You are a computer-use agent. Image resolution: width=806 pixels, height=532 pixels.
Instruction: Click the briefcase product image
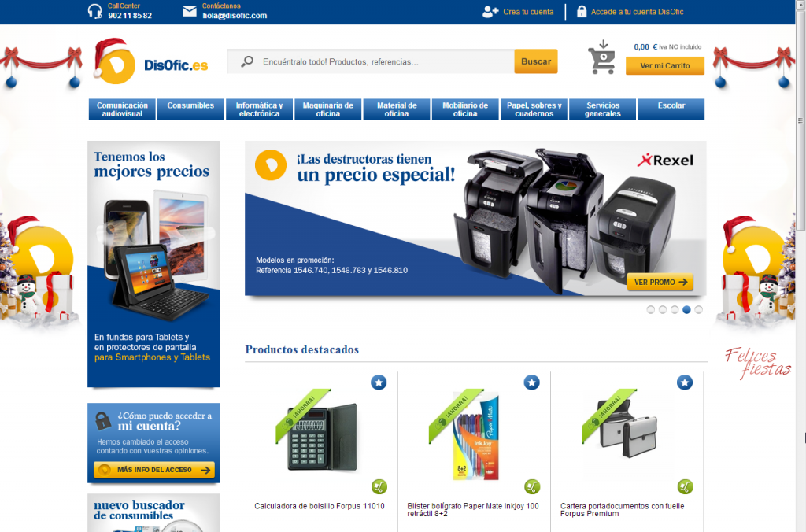pyautogui.click(x=627, y=430)
